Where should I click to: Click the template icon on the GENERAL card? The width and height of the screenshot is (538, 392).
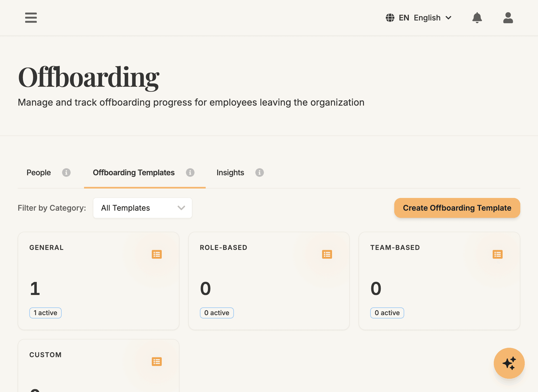coord(157,254)
